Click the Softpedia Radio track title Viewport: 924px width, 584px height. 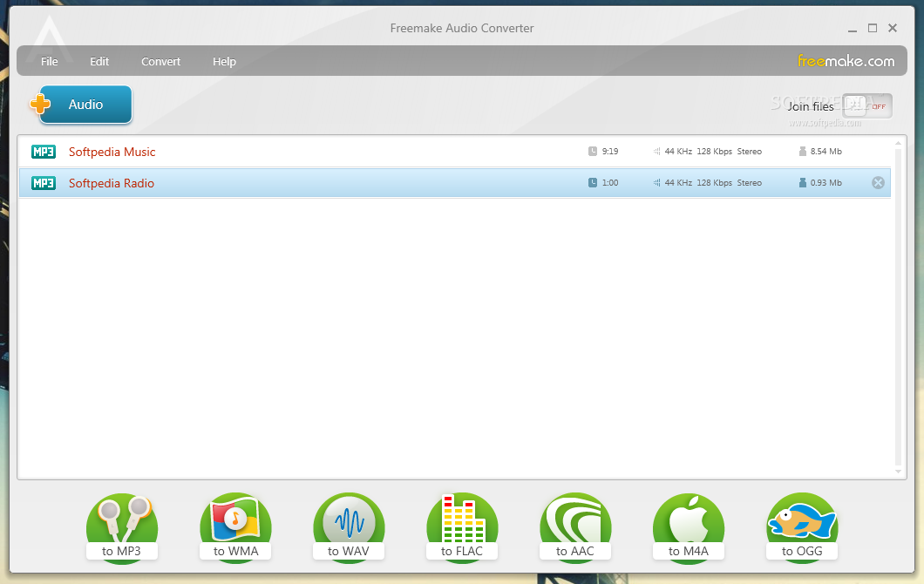coord(112,183)
